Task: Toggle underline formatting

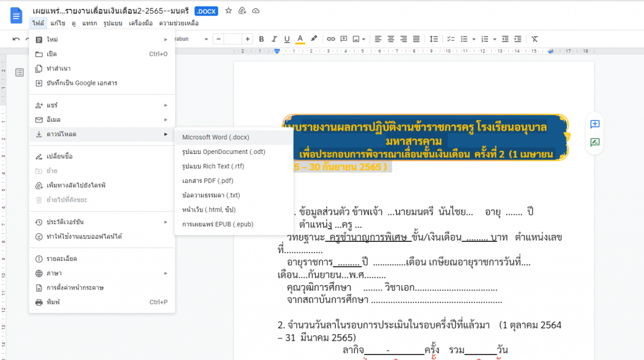Action: [287, 39]
